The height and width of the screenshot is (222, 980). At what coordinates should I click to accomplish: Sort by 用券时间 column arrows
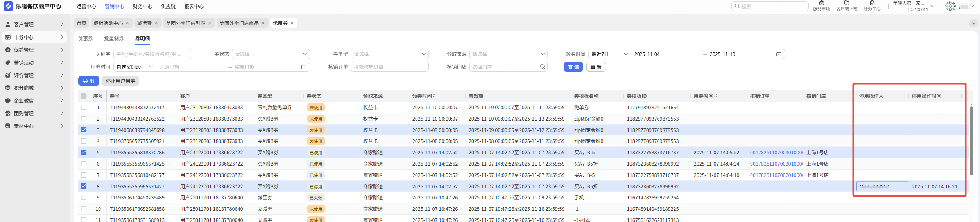(x=715, y=96)
